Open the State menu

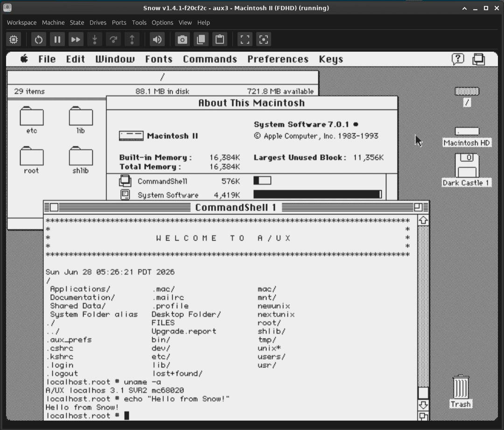coord(77,22)
